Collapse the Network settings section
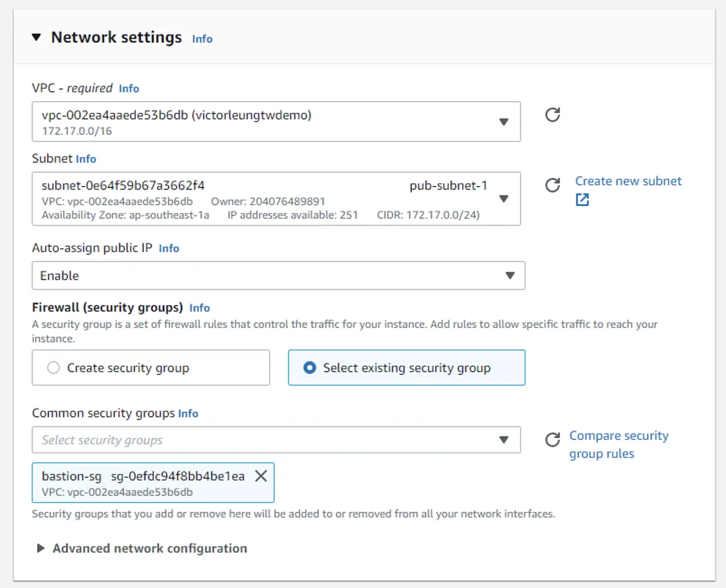The image size is (726, 588). pos(36,38)
